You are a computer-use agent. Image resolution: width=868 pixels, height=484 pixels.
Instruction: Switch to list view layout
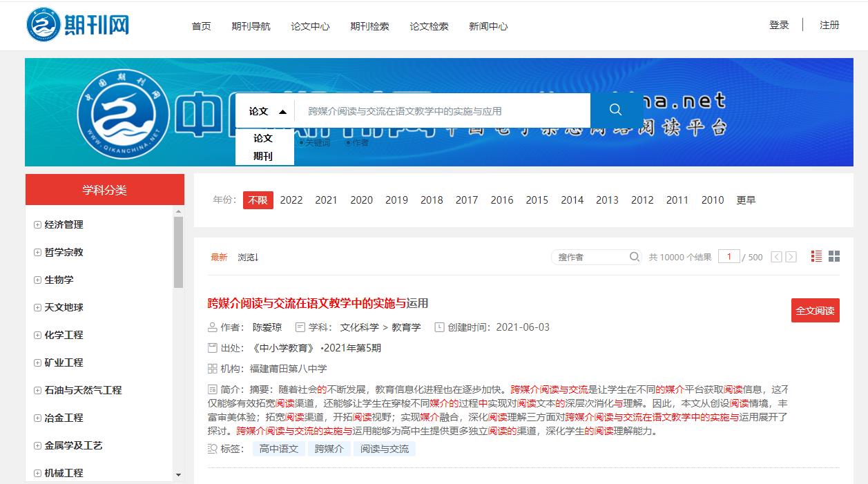pyautogui.click(x=816, y=256)
